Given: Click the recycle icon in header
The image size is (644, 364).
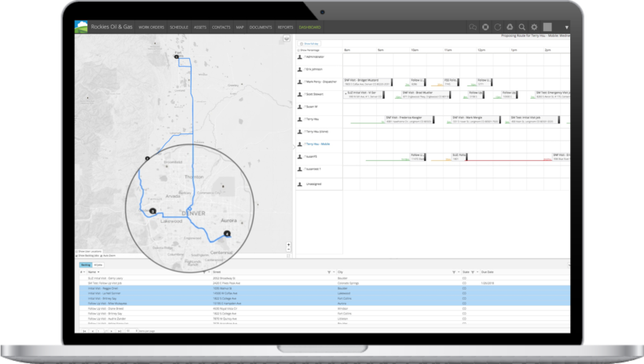Looking at the screenshot, I should (510, 27).
